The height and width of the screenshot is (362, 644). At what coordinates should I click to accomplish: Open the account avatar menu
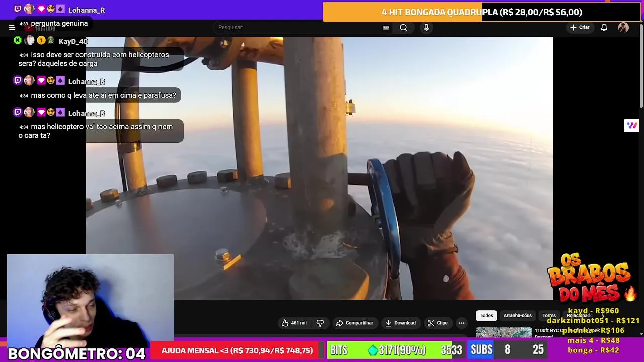pos(623,28)
